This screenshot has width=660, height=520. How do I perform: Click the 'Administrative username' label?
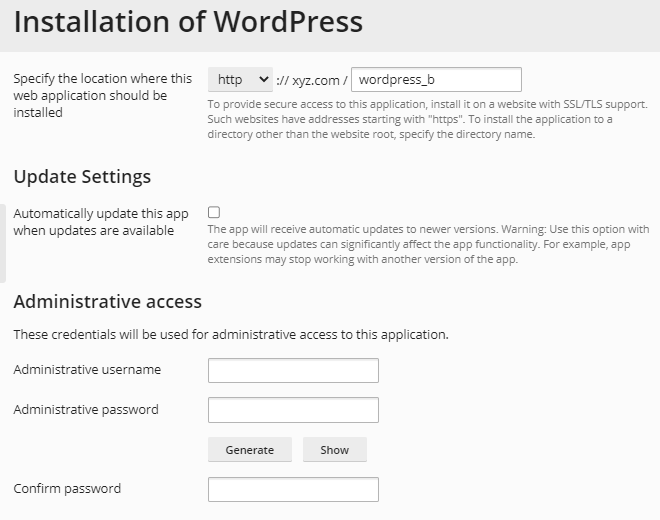click(87, 369)
